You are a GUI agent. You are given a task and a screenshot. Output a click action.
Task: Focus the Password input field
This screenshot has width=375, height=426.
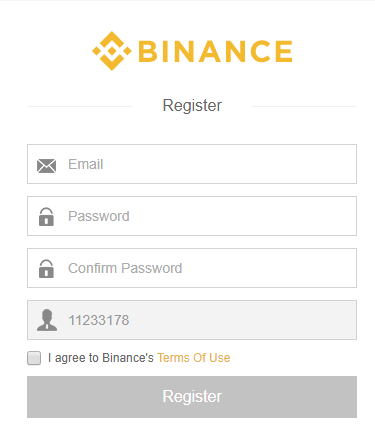pyautogui.click(x=192, y=216)
